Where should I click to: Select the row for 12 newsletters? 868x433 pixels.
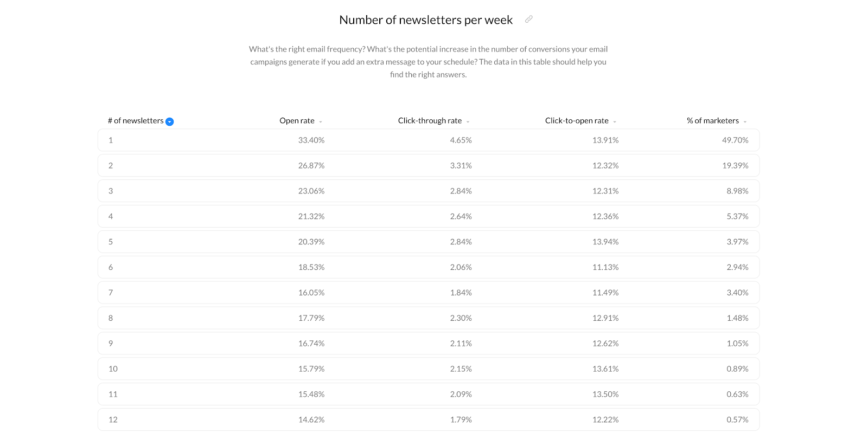coord(429,419)
